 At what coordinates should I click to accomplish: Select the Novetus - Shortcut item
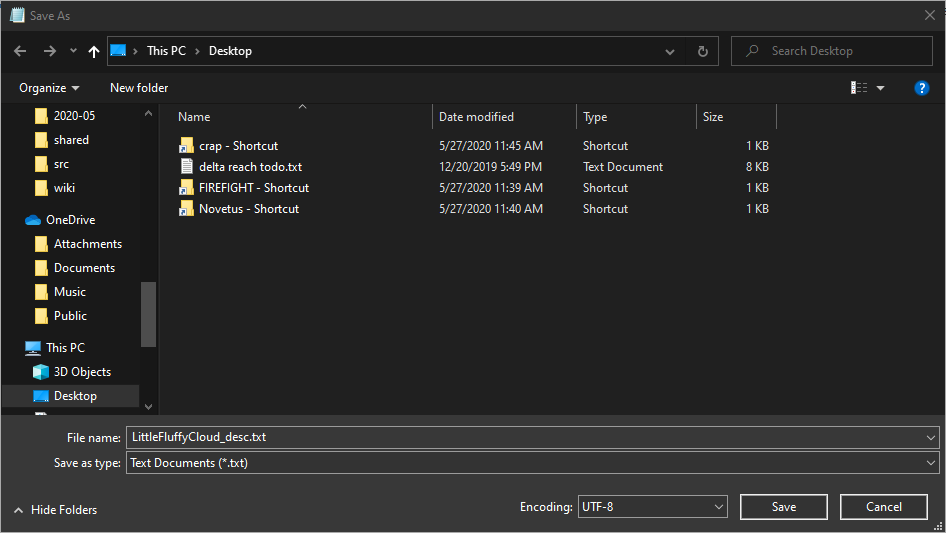pyautogui.click(x=248, y=209)
